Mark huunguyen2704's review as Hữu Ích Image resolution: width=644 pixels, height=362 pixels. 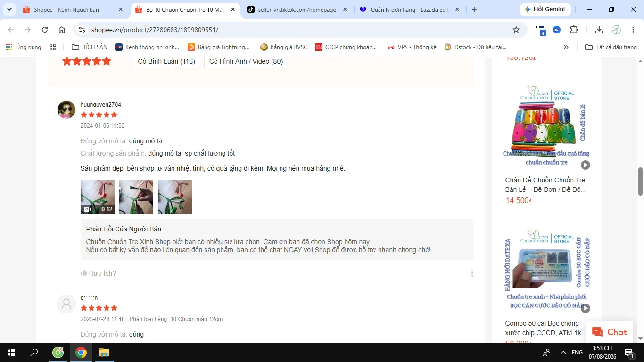[x=98, y=273]
